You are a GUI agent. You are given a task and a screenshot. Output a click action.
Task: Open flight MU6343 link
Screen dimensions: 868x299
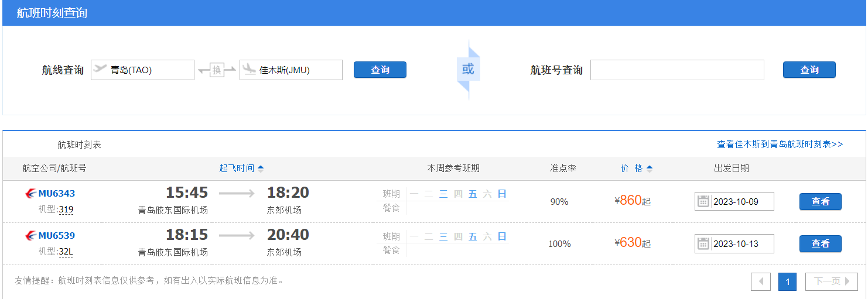[x=57, y=194]
